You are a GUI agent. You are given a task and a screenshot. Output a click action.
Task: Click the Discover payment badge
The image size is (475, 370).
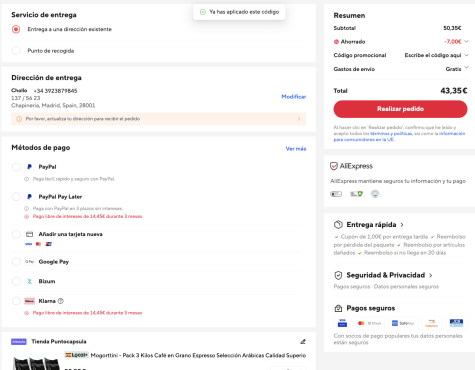point(431,323)
